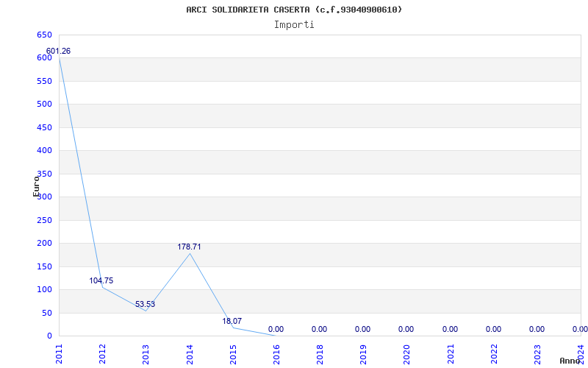Click the 350 y-axis tick label
Screen dimensions: 588x368
pyautogui.click(x=44, y=174)
